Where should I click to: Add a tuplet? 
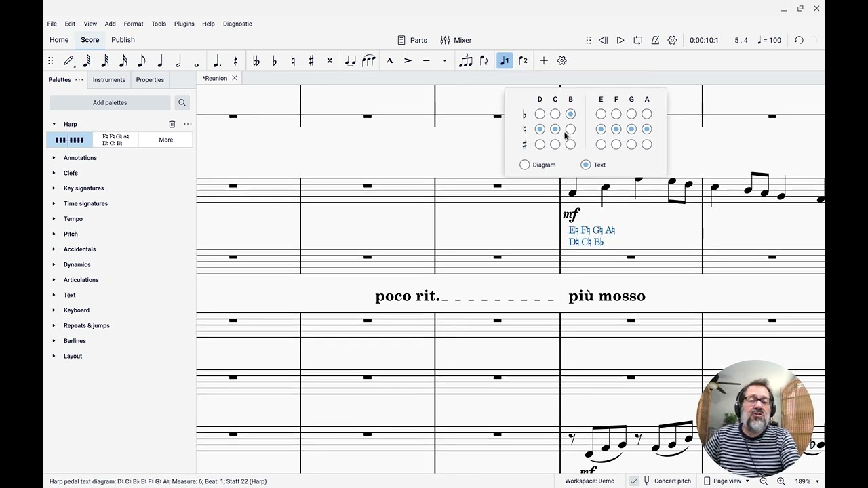coord(465,60)
